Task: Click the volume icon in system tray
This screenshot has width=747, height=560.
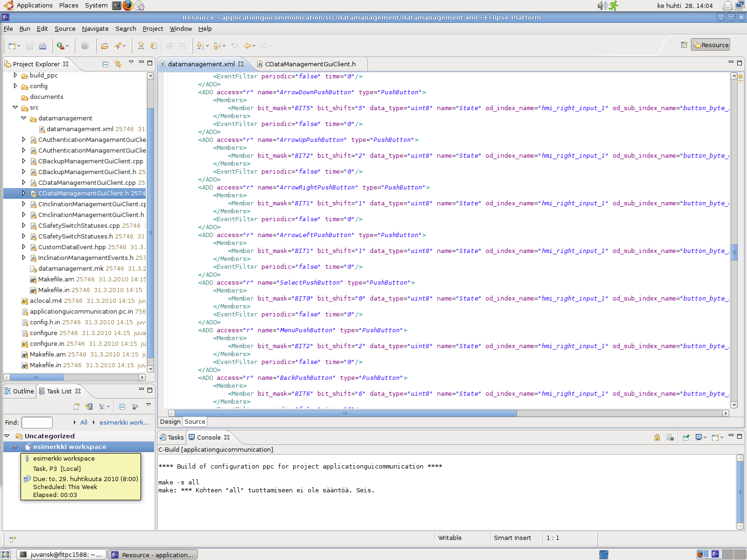Action: (x=602, y=6)
